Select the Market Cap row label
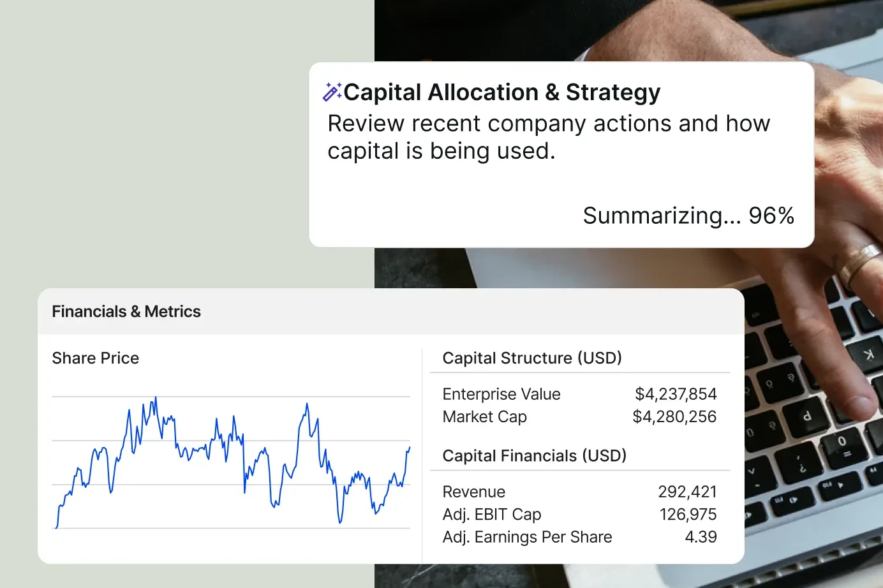Viewport: 883px width, 588px height. [485, 416]
